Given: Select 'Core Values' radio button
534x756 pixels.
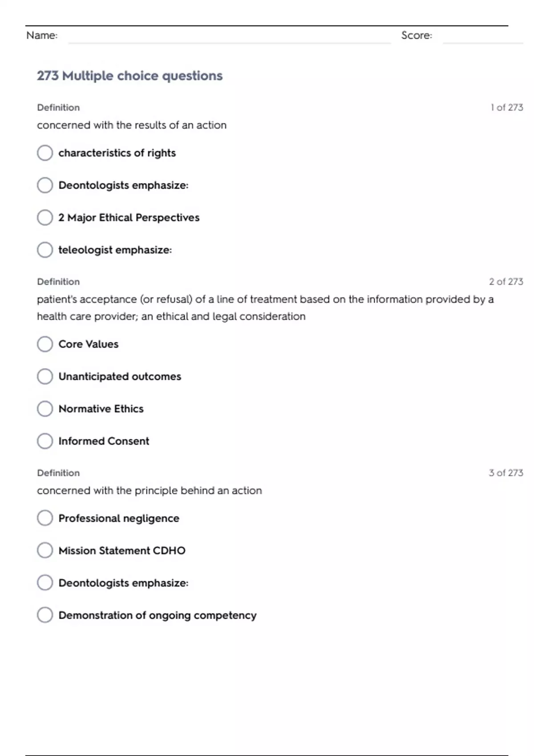Looking at the screenshot, I should tap(45, 344).
